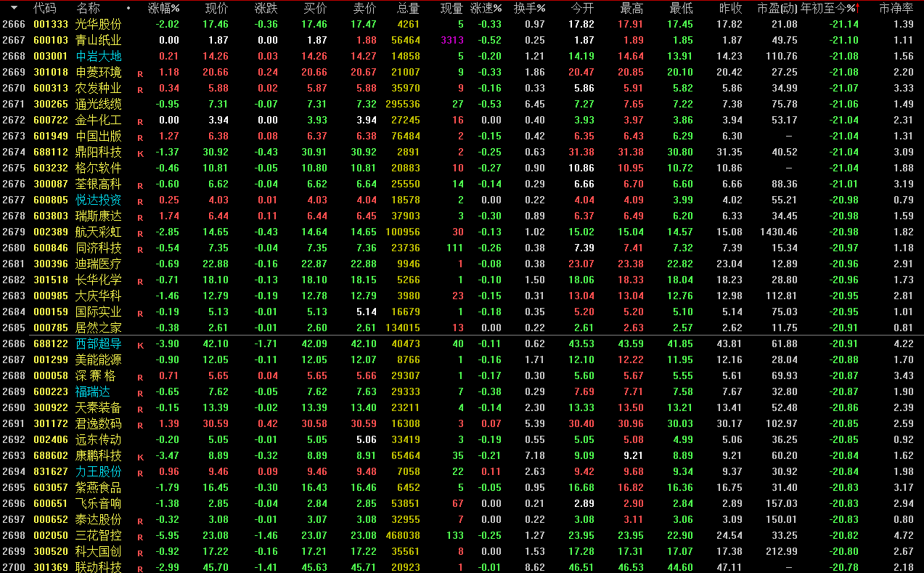
Task: Sort by the 现价 column header
Action: [x=217, y=9]
